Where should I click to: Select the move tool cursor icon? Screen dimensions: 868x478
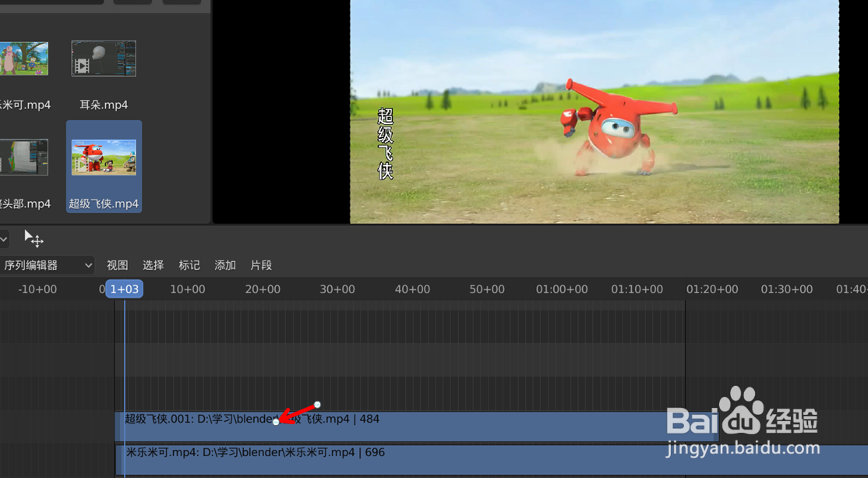[34, 239]
